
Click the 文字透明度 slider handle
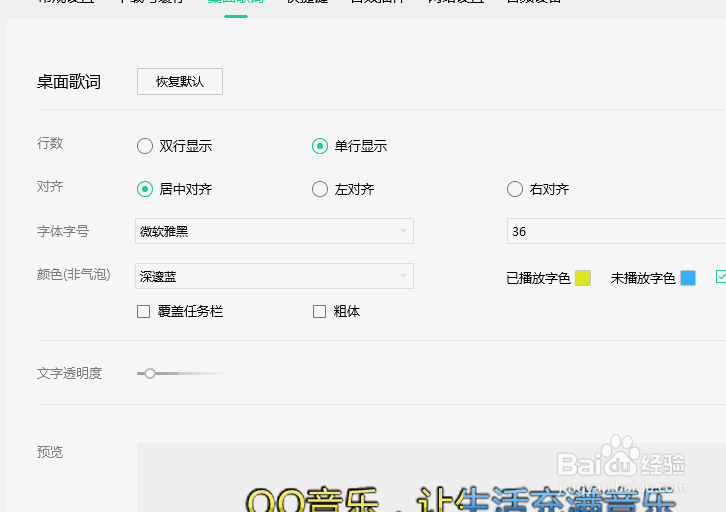point(150,373)
